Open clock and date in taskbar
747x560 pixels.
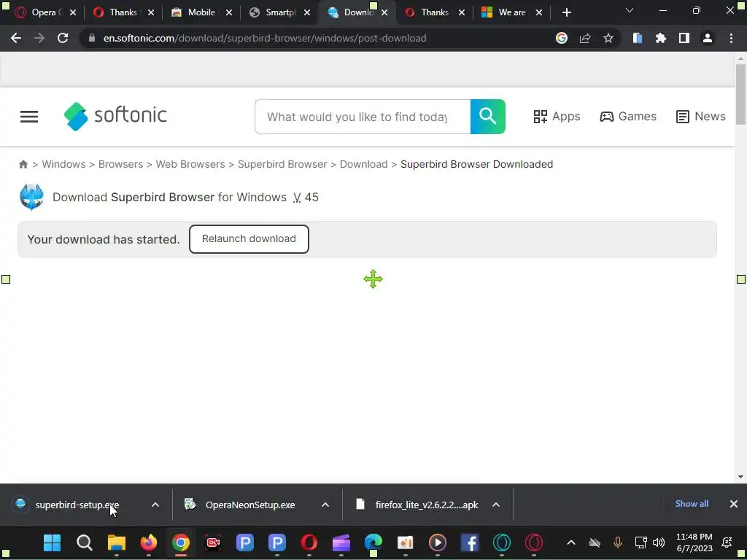point(694,542)
